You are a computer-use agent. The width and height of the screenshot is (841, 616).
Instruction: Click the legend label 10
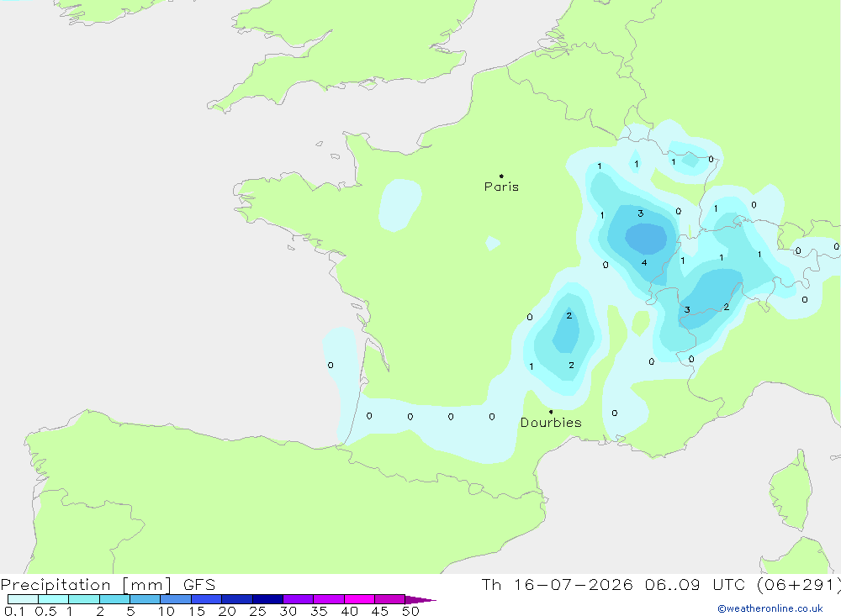pos(167,611)
